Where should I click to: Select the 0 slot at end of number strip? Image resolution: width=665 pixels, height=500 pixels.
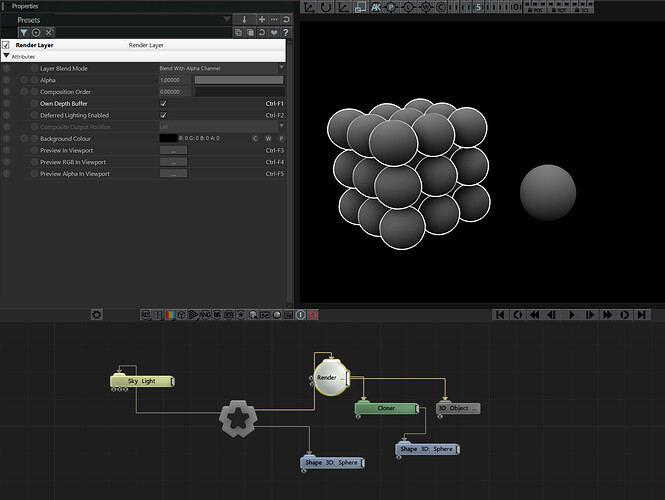pos(517,7)
